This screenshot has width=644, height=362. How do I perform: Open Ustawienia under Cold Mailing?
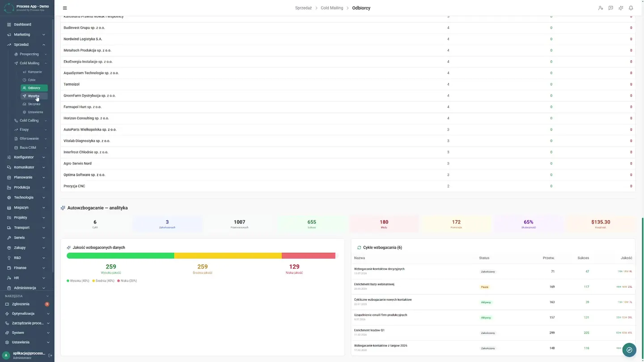[x=34, y=112]
